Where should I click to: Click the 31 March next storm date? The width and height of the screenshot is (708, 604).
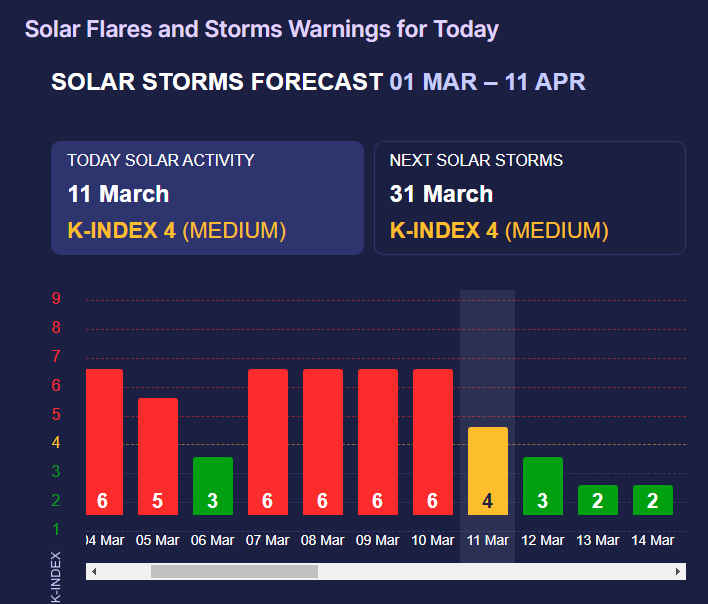pyautogui.click(x=441, y=194)
